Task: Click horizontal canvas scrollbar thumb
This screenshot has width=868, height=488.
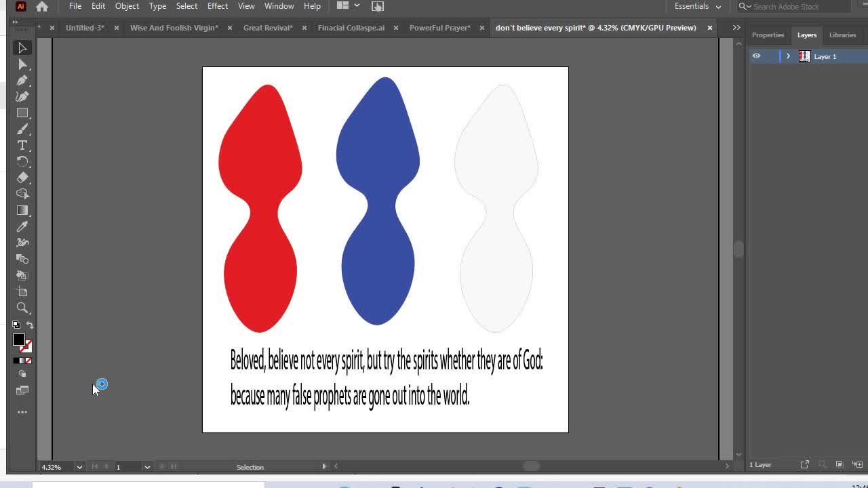Action: [531, 466]
